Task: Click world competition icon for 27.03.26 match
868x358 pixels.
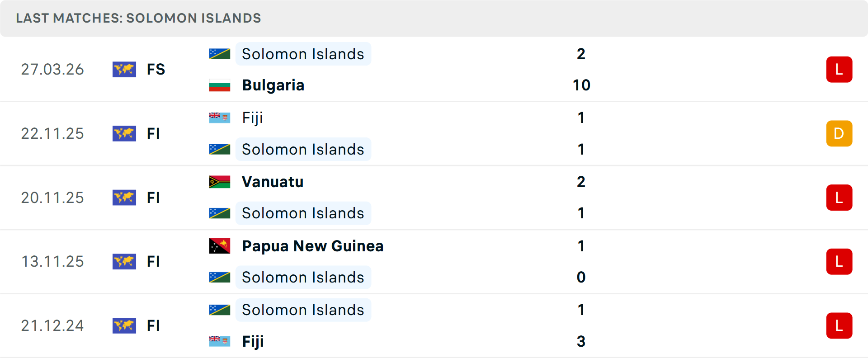Action: point(124,70)
